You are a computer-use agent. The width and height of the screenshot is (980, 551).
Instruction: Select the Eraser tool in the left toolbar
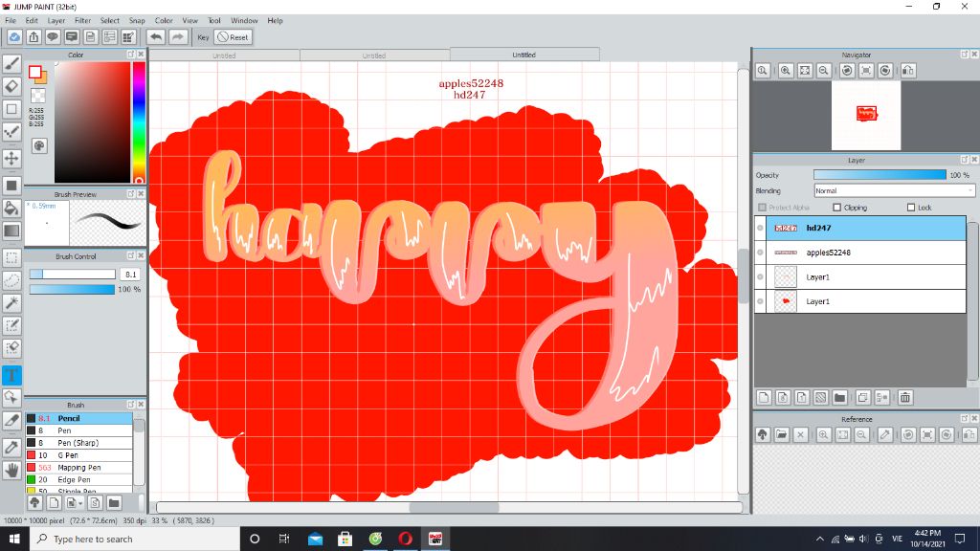click(11, 86)
